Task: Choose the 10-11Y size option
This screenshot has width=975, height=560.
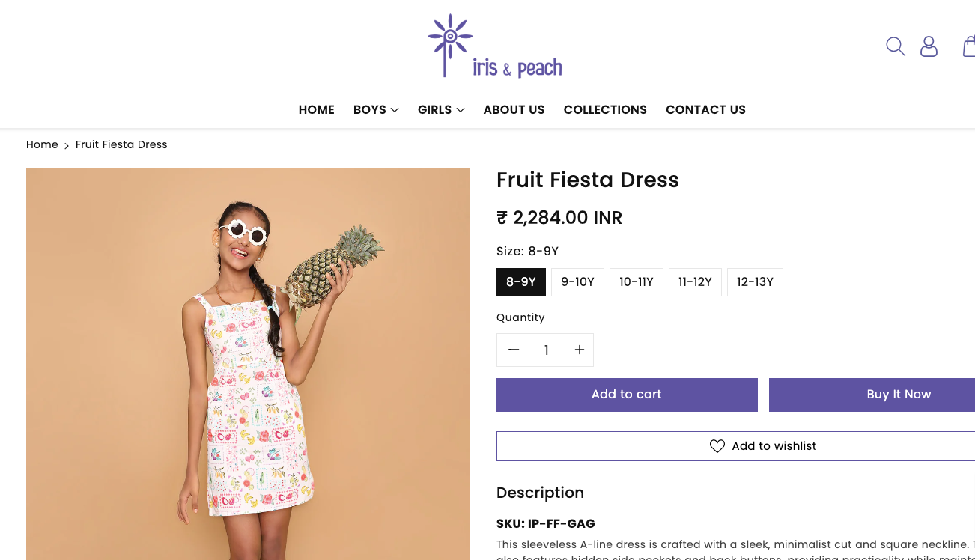Action: [637, 282]
